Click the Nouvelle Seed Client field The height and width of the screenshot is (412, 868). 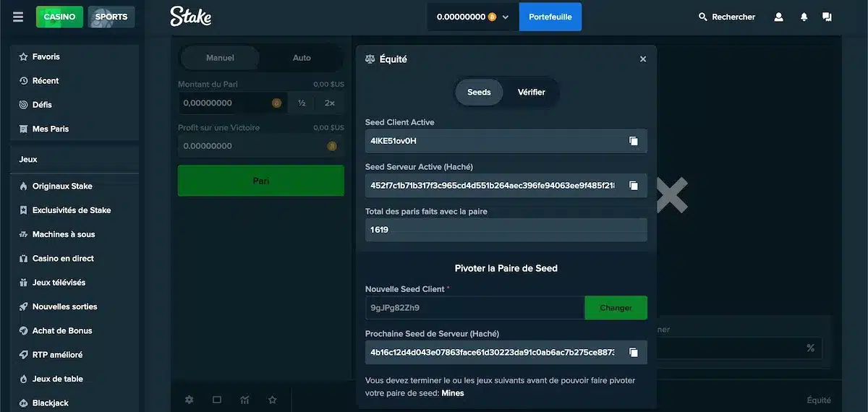pyautogui.click(x=475, y=308)
